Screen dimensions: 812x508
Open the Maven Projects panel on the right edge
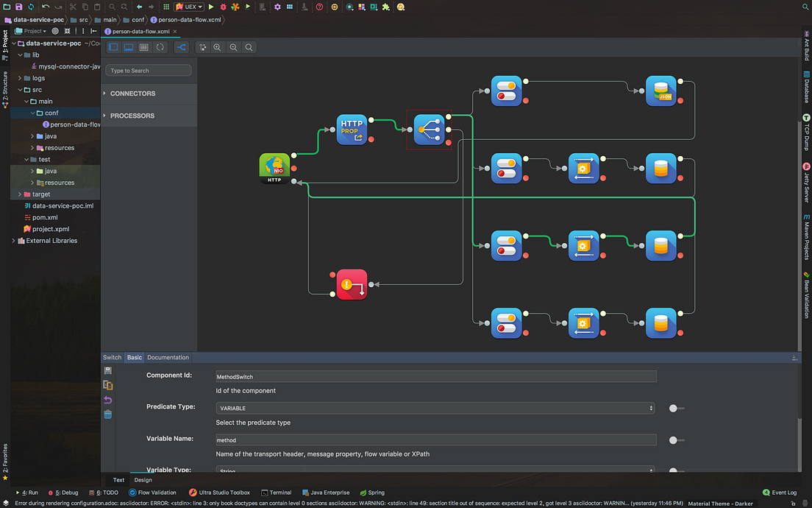click(807, 234)
